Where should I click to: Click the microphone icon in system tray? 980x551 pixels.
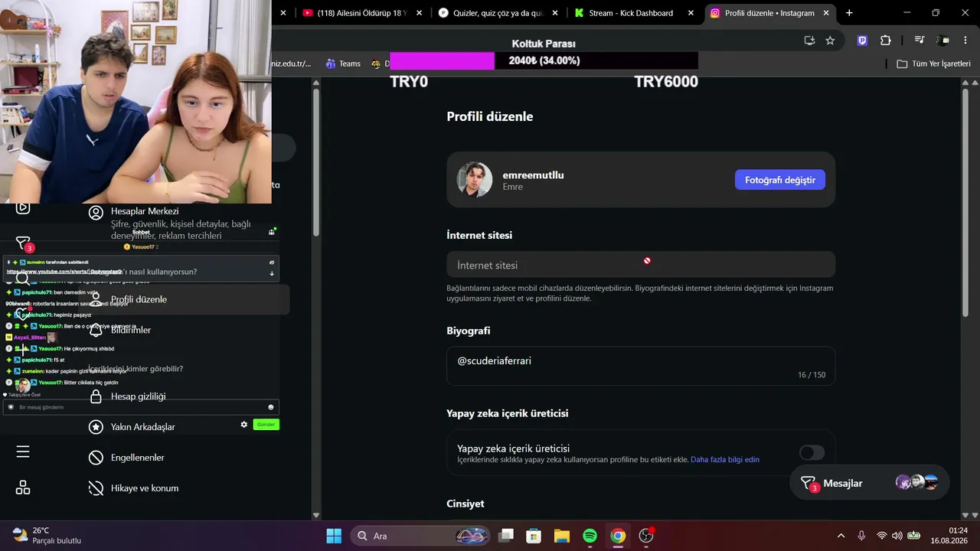click(x=861, y=536)
